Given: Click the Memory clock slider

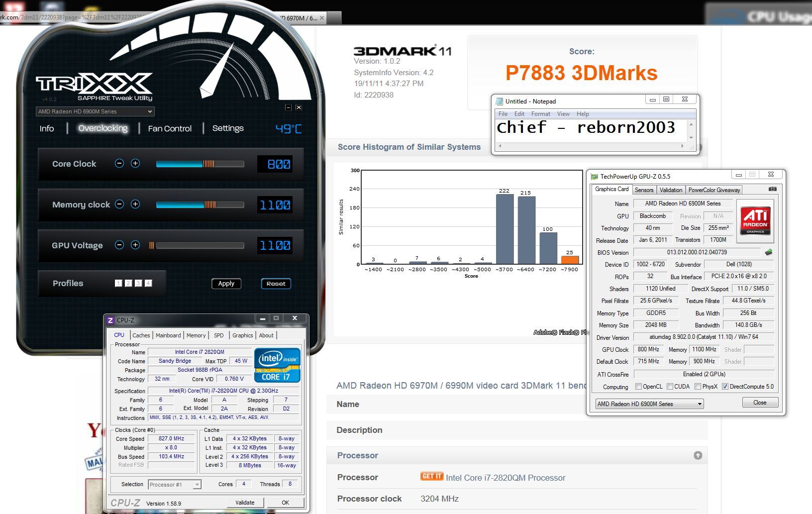Looking at the screenshot, I should pos(200,205).
